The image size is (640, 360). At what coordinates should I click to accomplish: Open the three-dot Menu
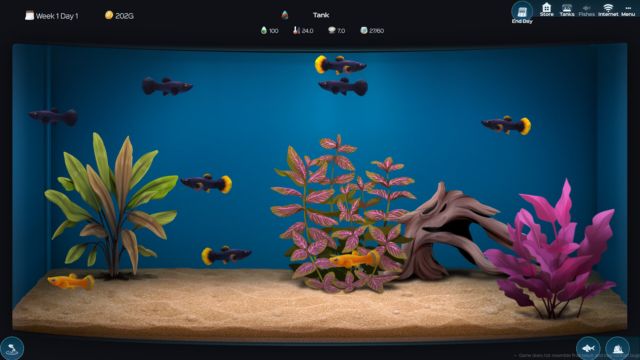pos(628,10)
